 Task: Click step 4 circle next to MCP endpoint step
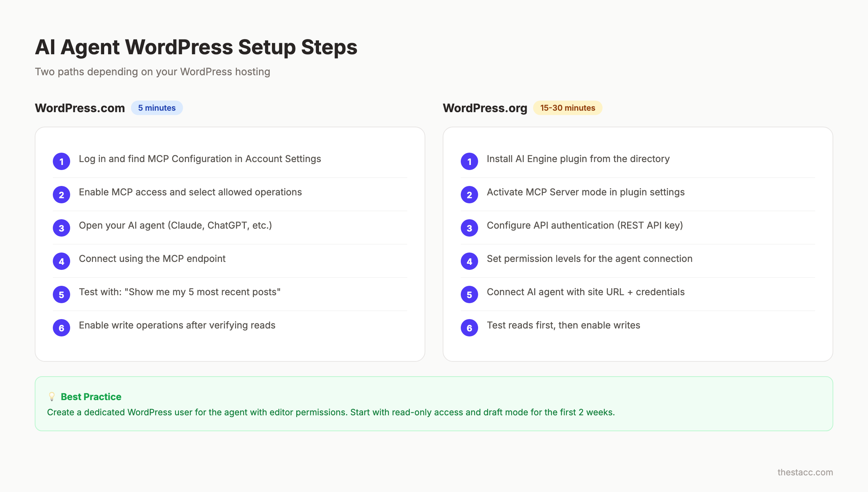click(61, 261)
